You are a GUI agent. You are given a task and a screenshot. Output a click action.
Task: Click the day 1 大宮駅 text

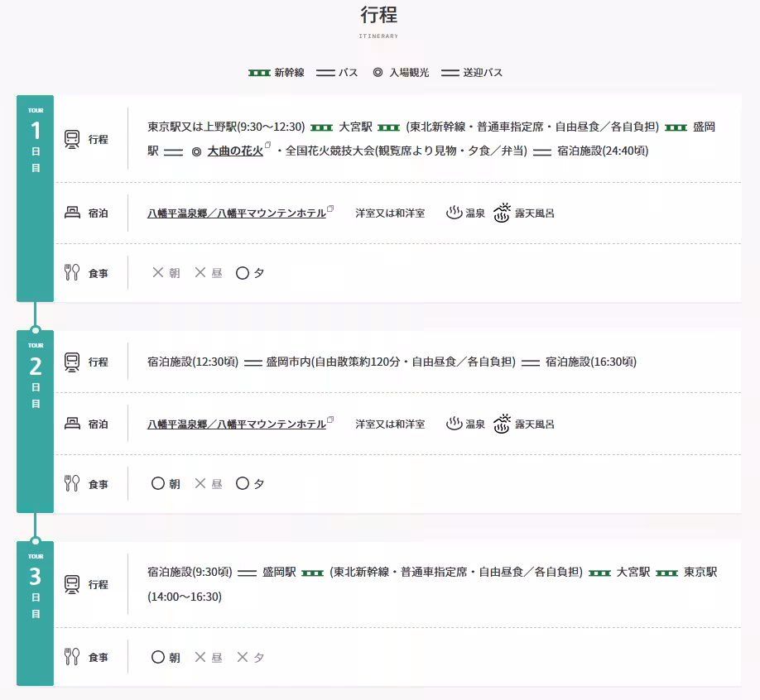tap(355, 127)
